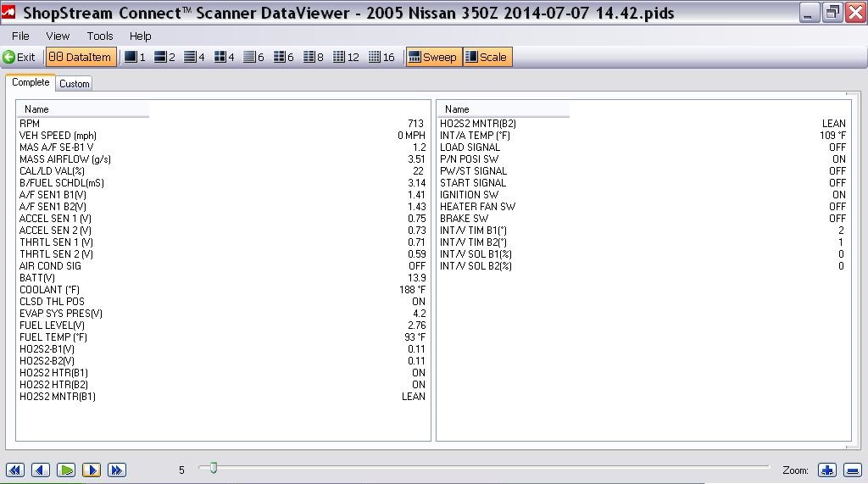Select the INT/V SOL B2(%) row

[643, 266]
